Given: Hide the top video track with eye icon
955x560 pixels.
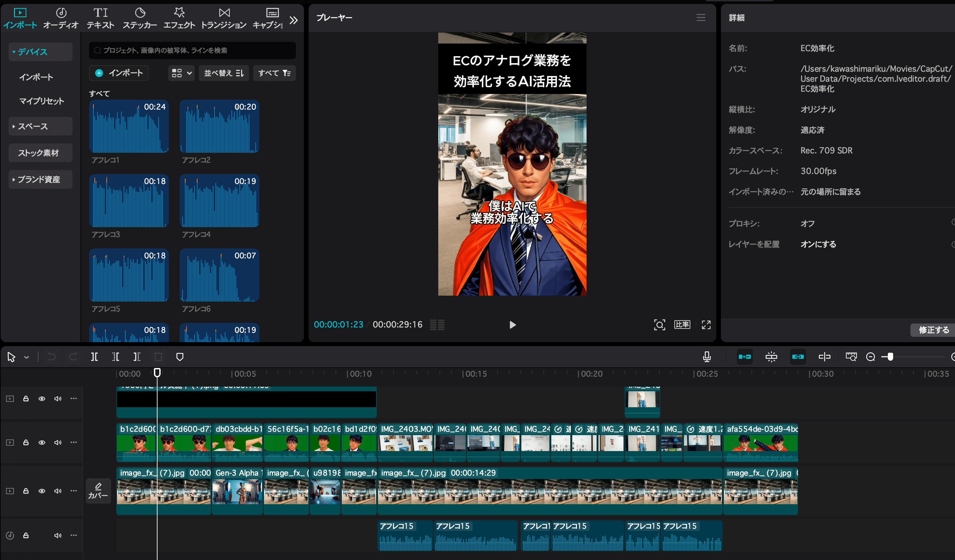Looking at the screenshot, I should (x=42, y=398).
